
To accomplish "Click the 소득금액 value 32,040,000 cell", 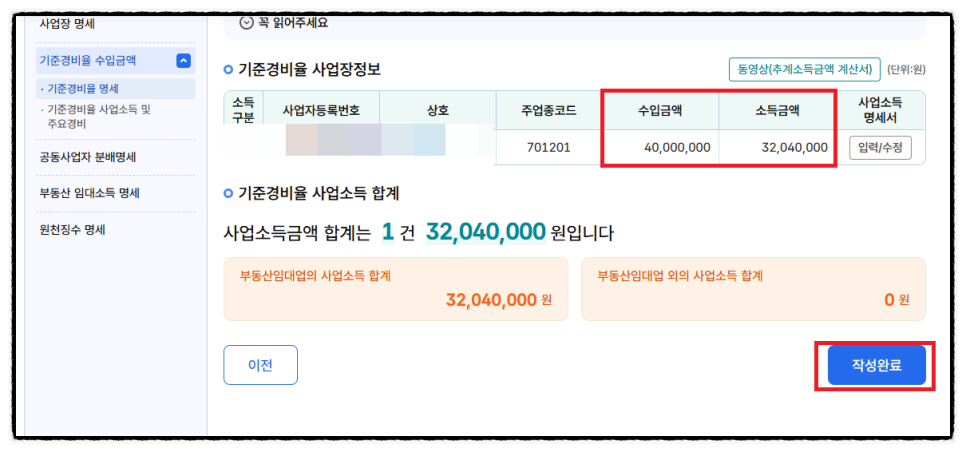I will (777, 148).
